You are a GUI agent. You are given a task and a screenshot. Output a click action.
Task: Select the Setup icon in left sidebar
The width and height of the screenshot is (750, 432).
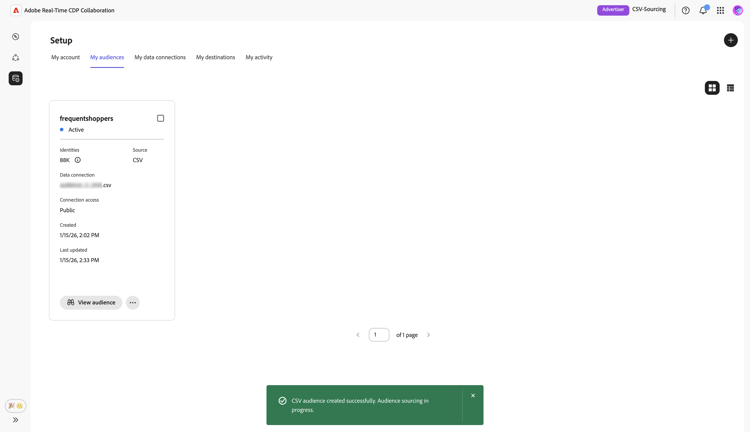(x=16, y=78)
